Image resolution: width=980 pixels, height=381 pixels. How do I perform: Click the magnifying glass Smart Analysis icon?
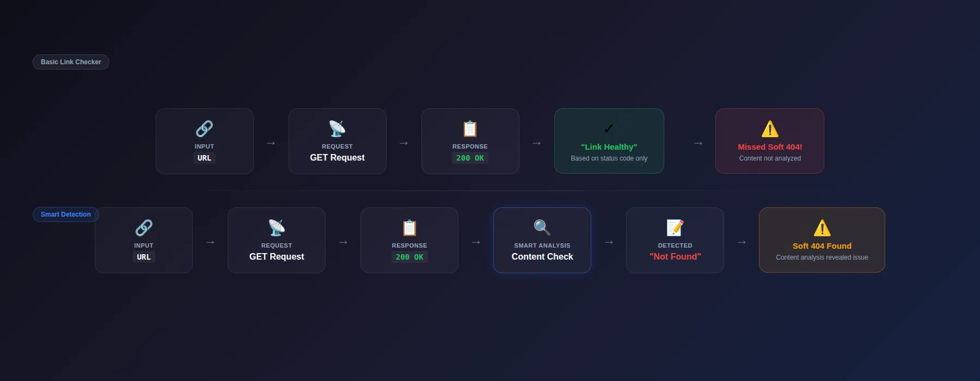click(542, 228)
